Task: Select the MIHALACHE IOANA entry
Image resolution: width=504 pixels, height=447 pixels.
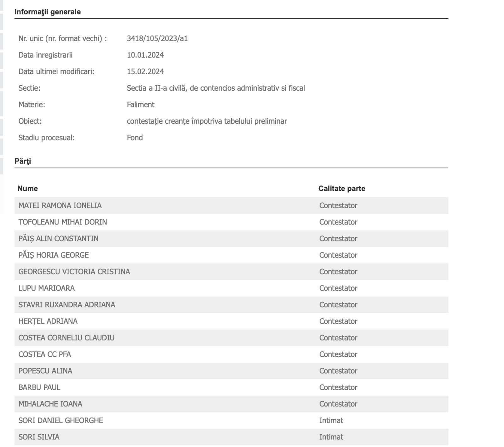Action: point(50,404)
